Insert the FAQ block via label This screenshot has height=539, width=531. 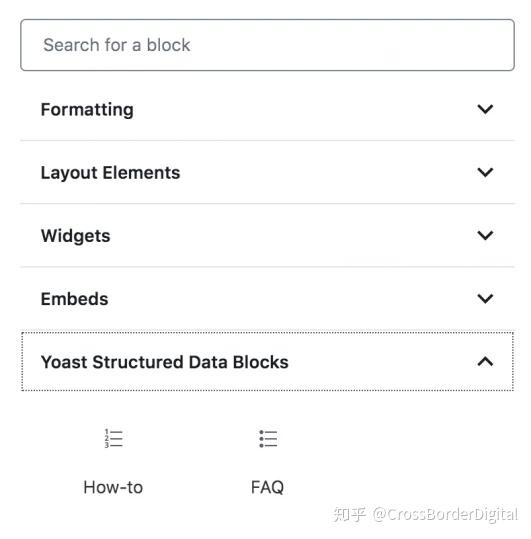(x=267, y=487)
